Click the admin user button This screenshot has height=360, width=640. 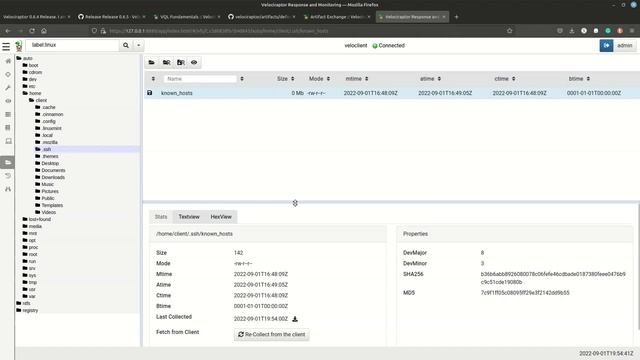point(624,46)
